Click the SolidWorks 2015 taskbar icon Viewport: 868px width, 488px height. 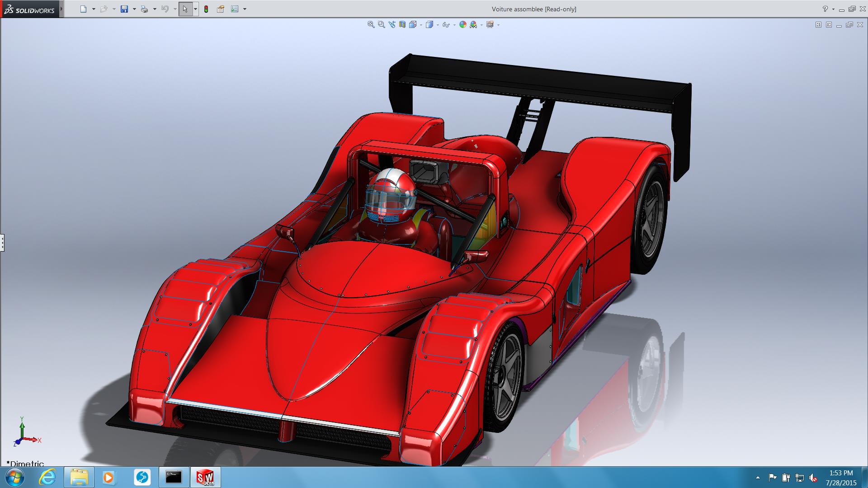coord(205,477)
